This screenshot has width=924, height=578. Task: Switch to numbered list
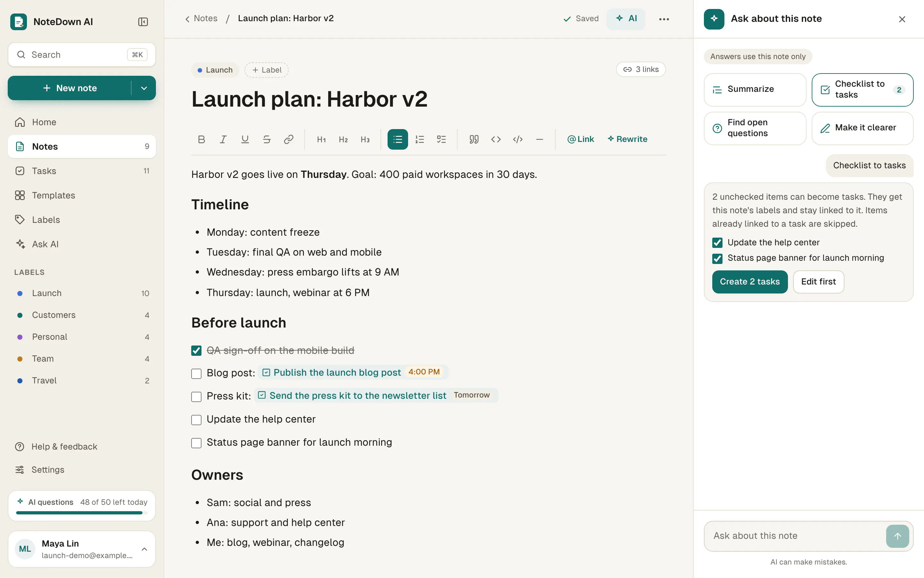pyautogui.click(x=420, y=139)
